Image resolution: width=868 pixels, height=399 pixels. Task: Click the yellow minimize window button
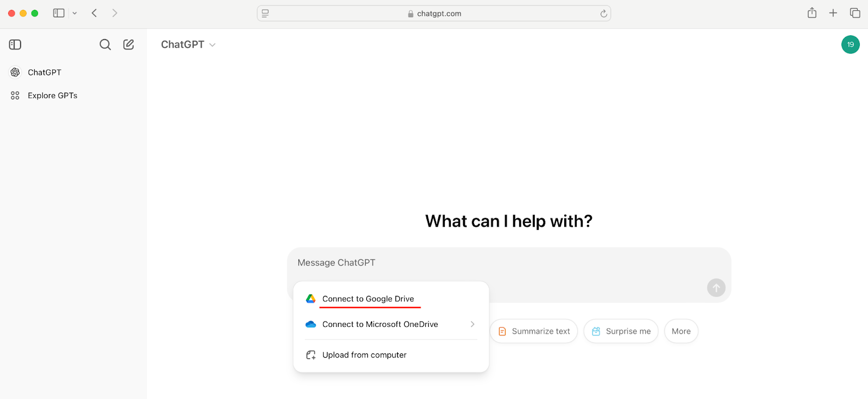[23, 13]
